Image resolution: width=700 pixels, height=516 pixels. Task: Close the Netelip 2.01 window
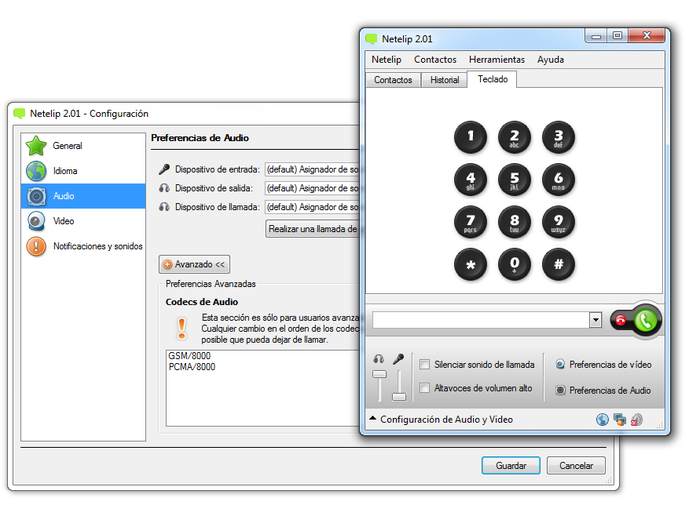(646, 35)
